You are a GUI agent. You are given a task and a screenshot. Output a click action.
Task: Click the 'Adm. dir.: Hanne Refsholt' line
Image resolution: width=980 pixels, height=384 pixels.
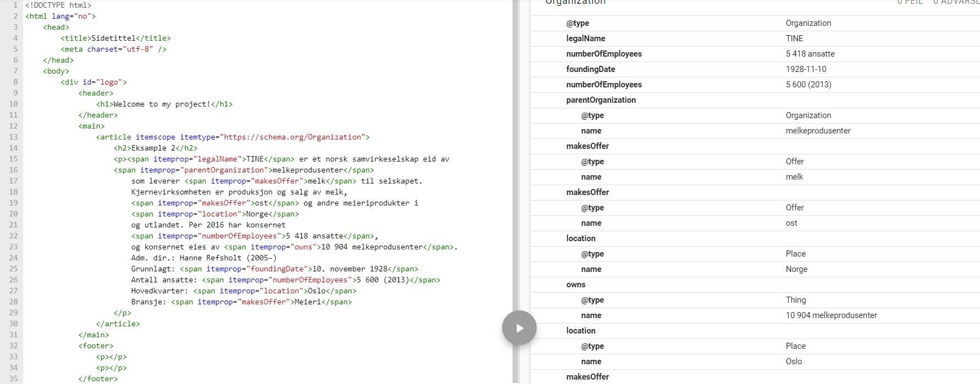point(204,258)
